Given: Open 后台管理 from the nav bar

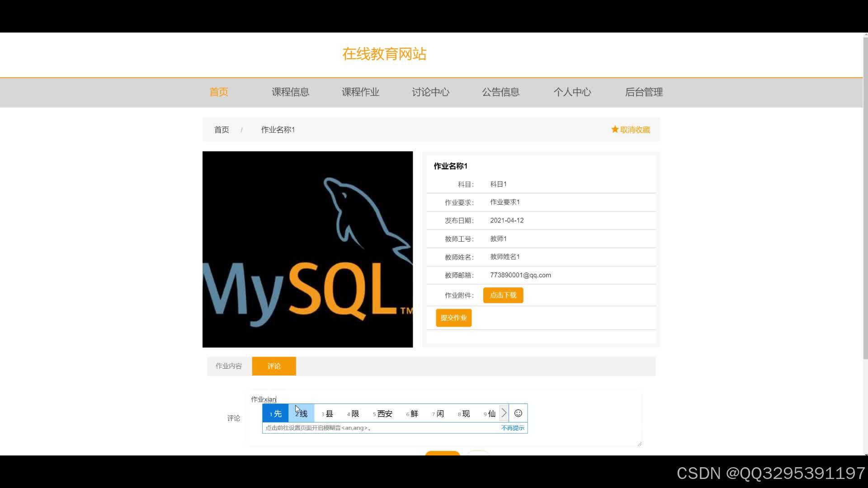Looking at the screenshot, I should [644, 92].
